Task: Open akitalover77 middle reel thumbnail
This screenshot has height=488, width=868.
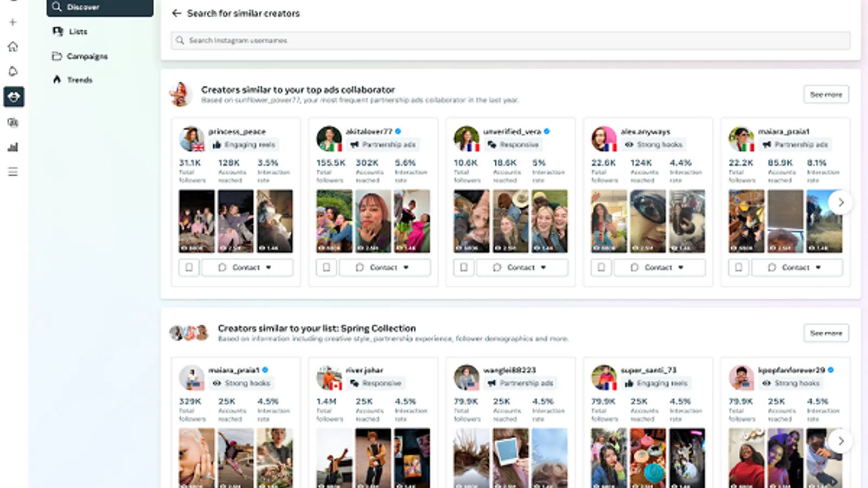Action: pos(373,221)
